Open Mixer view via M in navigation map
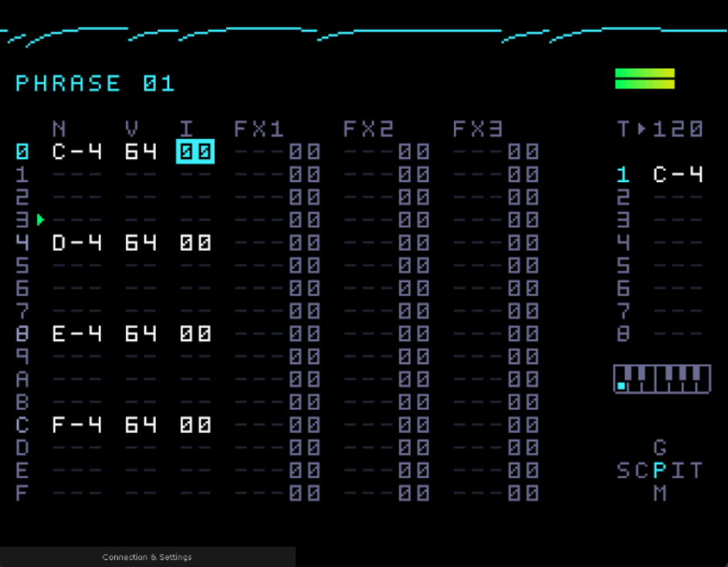The image size is (728, 567). pos(659,493)
